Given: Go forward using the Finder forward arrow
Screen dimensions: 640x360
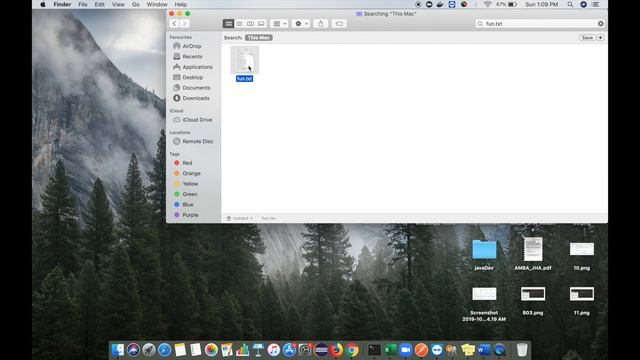Looking at the screenshot, I should click(x=184, y=24).
